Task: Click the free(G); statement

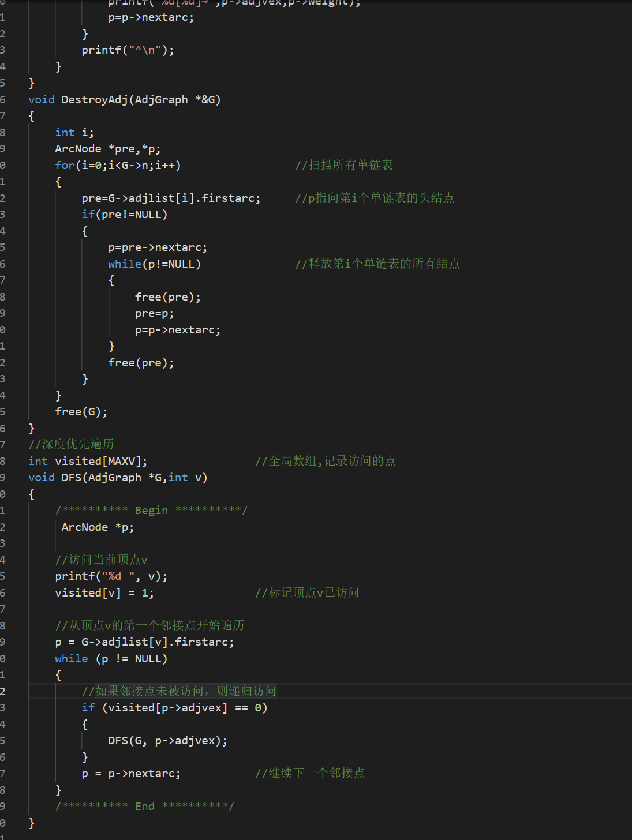Action: click(81, 412)
